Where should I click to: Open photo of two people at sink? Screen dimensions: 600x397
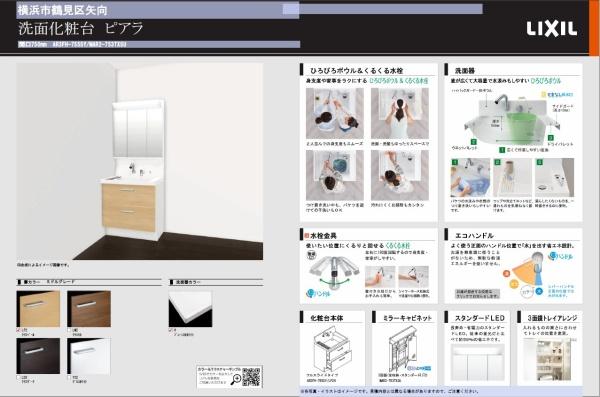click(335, 113)
